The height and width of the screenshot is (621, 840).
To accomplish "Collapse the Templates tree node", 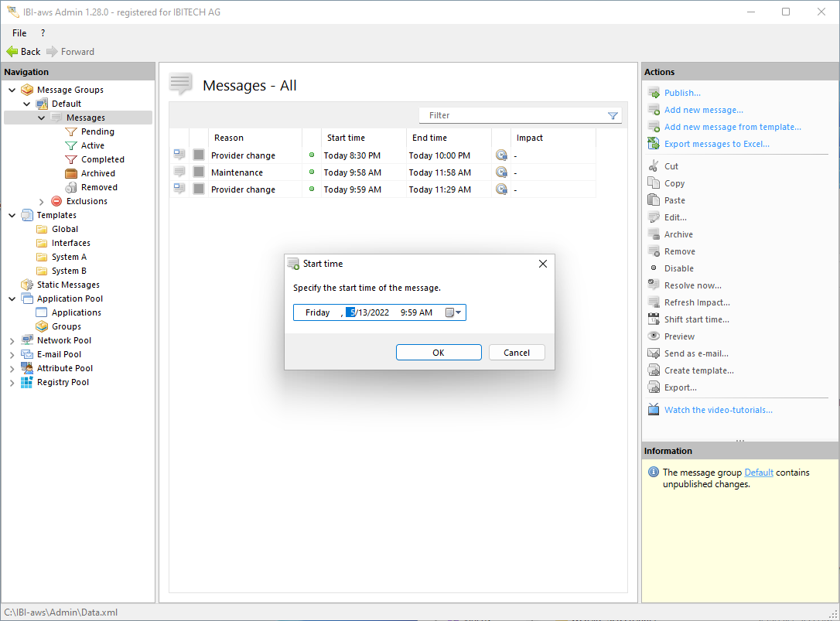I will pos(12,215).
